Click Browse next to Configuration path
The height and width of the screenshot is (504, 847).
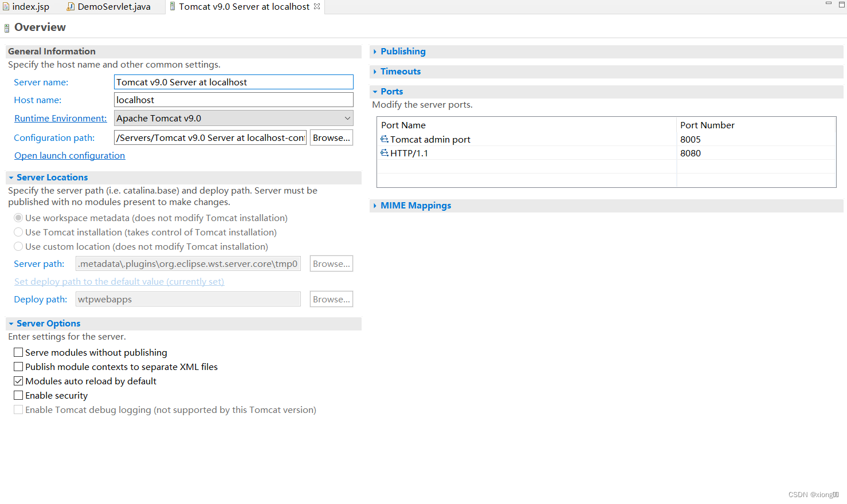(331, 137)
